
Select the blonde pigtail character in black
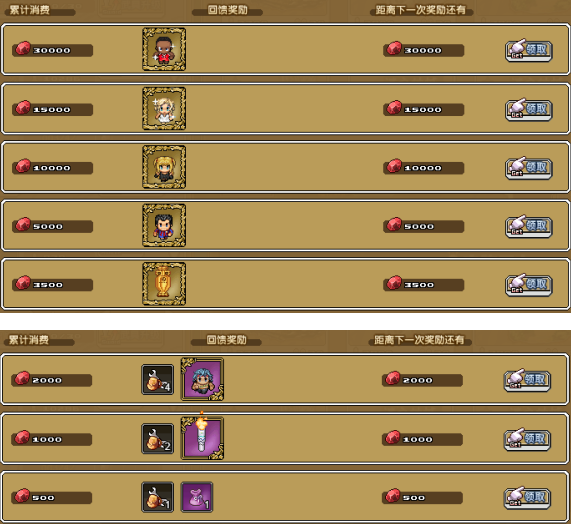pyautogui.click(x=164, y=167)
